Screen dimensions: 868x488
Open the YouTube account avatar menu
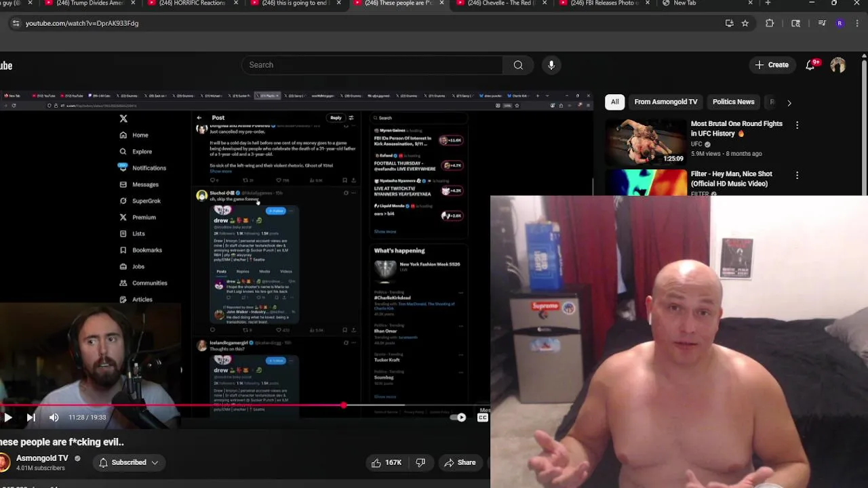[x=838, y=65]
